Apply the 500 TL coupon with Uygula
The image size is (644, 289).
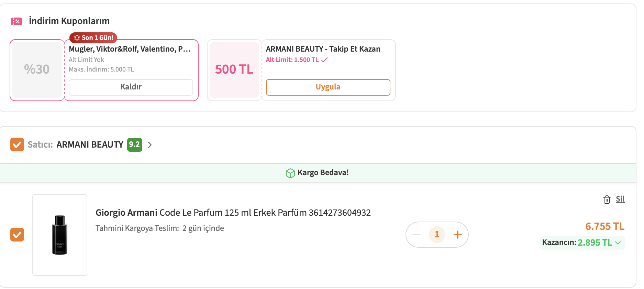click(x=328, y=87)
